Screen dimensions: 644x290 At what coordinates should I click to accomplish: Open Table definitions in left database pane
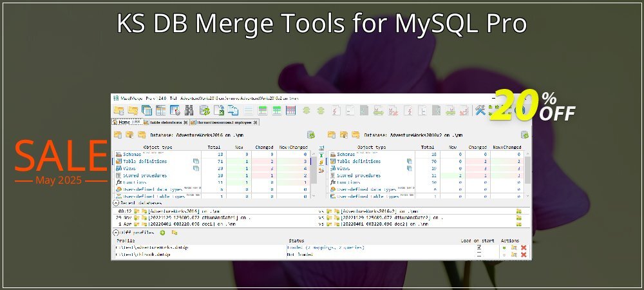(145, 161)
